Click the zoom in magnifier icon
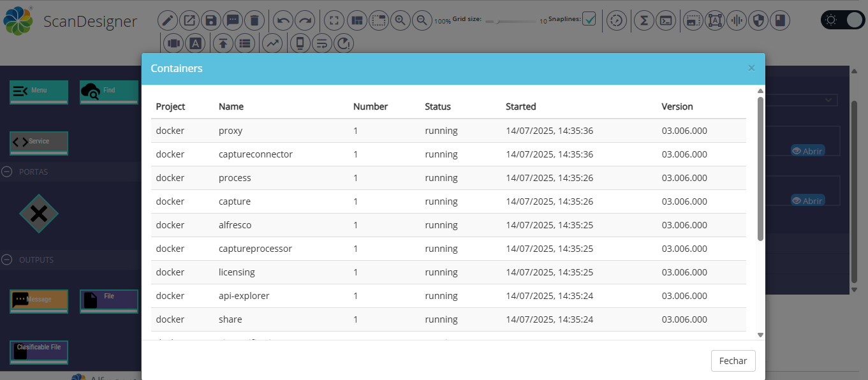Image resolution: width=868 pixels, height=380 pixels. [x=400, y=20]
